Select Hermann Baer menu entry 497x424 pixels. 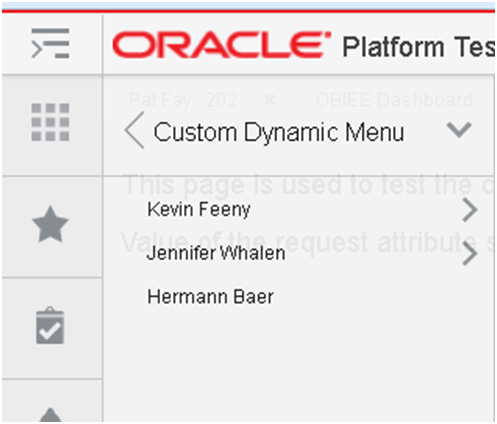tap(211, 297)
